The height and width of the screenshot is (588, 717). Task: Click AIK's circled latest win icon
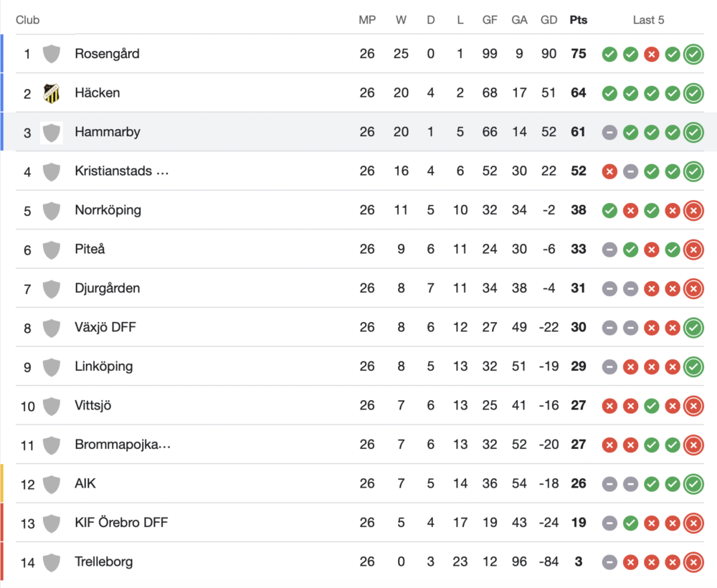pyautogui.click(x=693, y=484)
